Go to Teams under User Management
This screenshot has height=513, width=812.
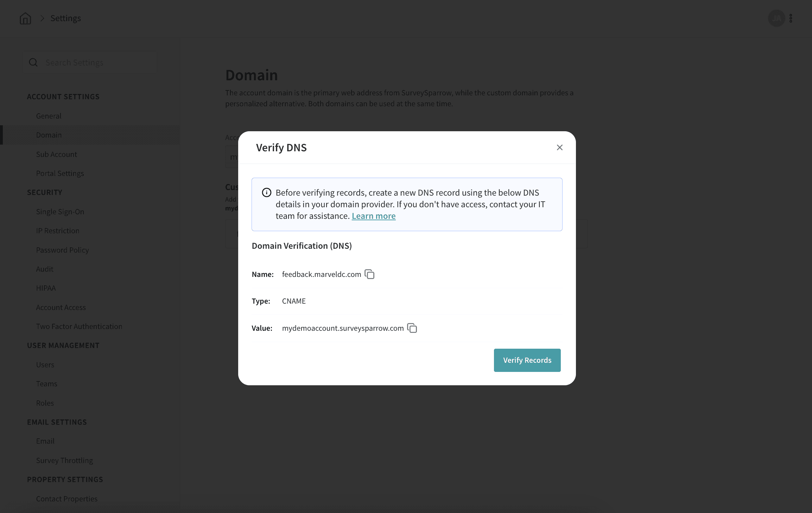46,384
